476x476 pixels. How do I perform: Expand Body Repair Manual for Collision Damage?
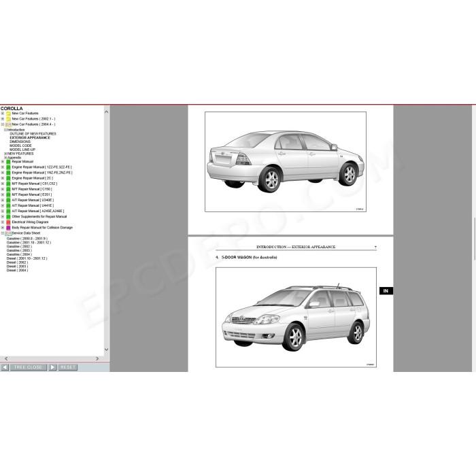pos(3,228)
